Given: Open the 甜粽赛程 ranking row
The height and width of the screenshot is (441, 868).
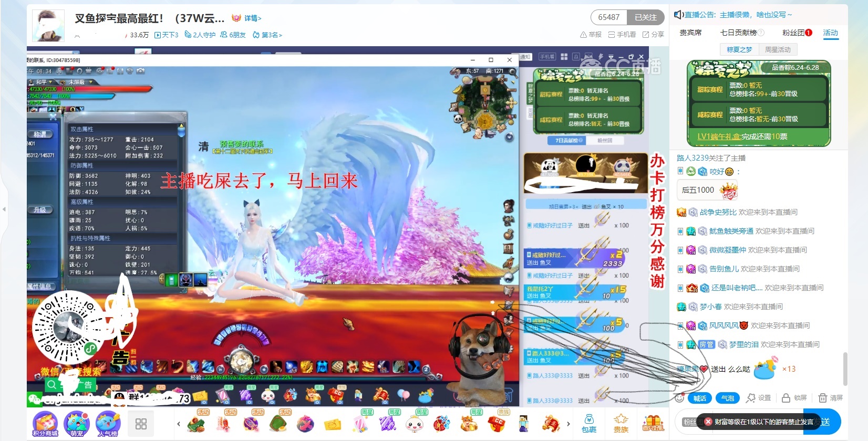Looking at the screenshot, I should (x=758, y=89).
